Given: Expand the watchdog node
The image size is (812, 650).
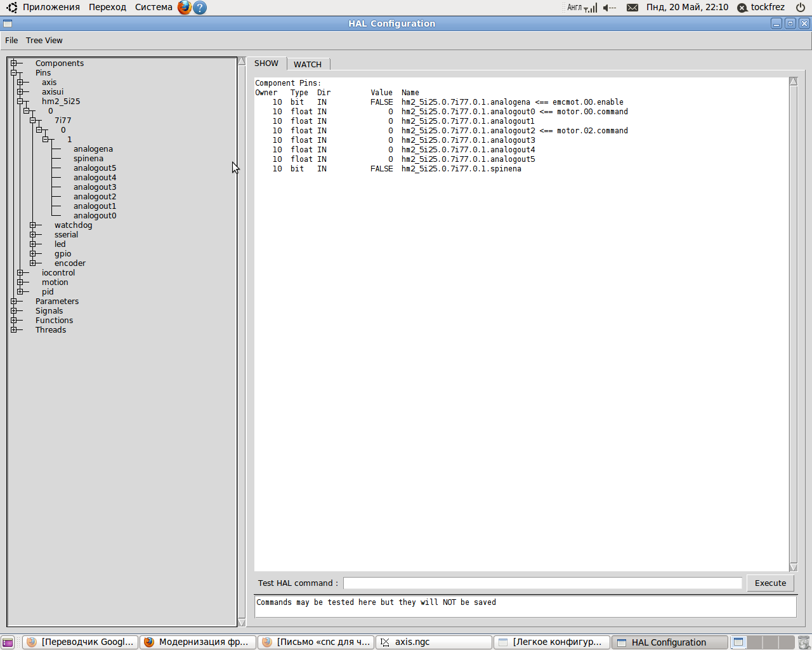Looking at the screenshot, I should pos(32,225).
